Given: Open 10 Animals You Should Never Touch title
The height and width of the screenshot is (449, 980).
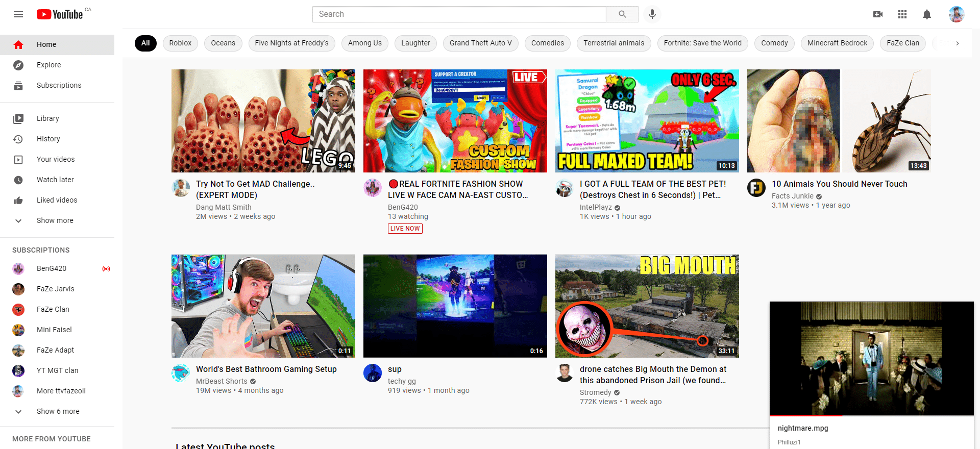Looking at the screenshot, I should point(840,184).
